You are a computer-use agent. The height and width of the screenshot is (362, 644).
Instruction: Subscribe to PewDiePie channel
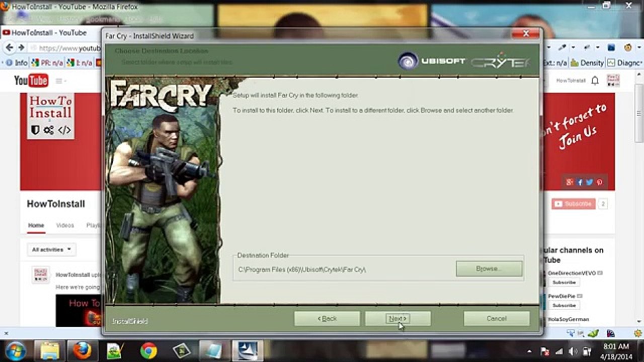(563, 306)
